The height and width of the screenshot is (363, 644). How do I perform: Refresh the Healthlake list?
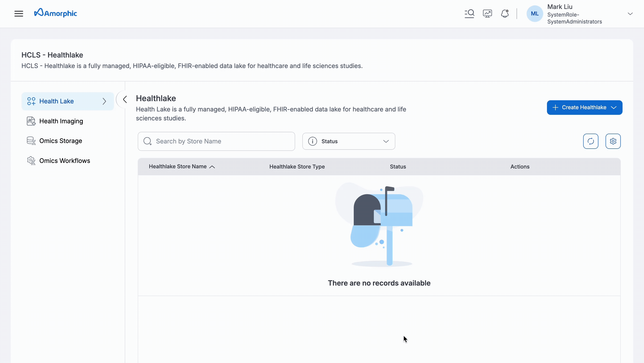[591, 141]
